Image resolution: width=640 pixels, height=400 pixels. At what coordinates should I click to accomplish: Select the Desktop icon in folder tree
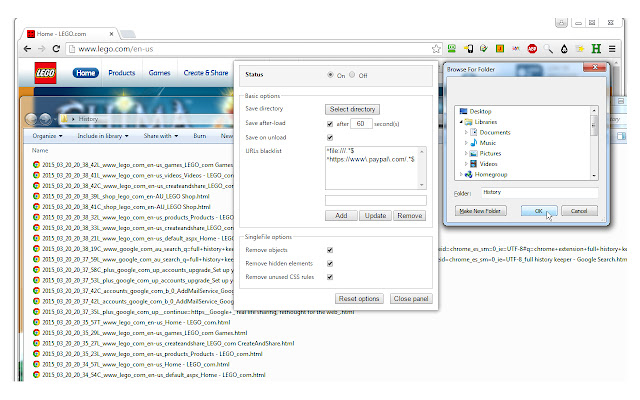coord(463,111)
